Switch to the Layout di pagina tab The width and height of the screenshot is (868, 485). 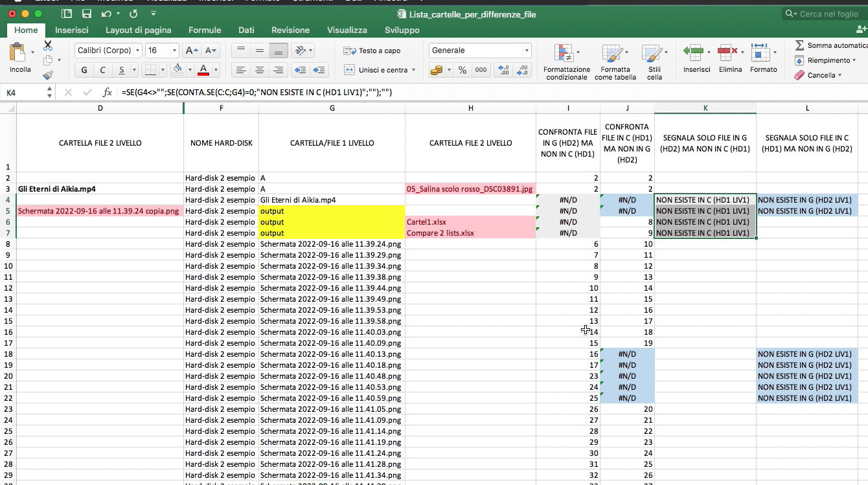[139, 30]
